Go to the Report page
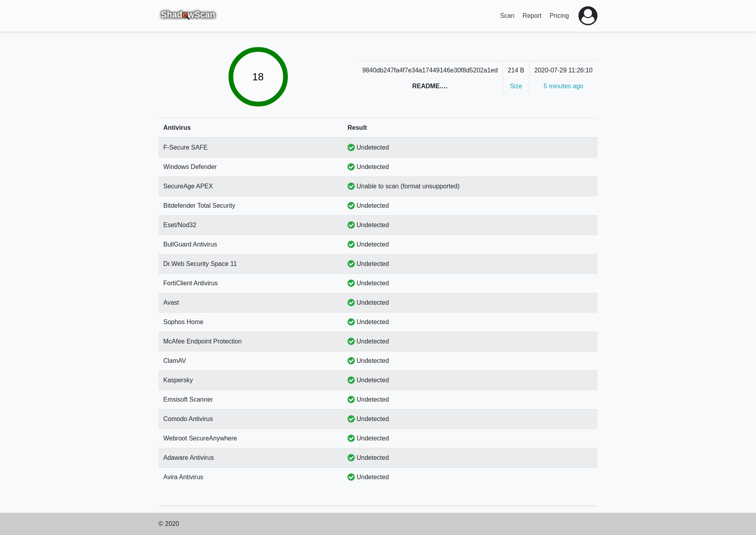Image resolution: width=756 pixels, height=535 pixels. (x=532, y=16)
